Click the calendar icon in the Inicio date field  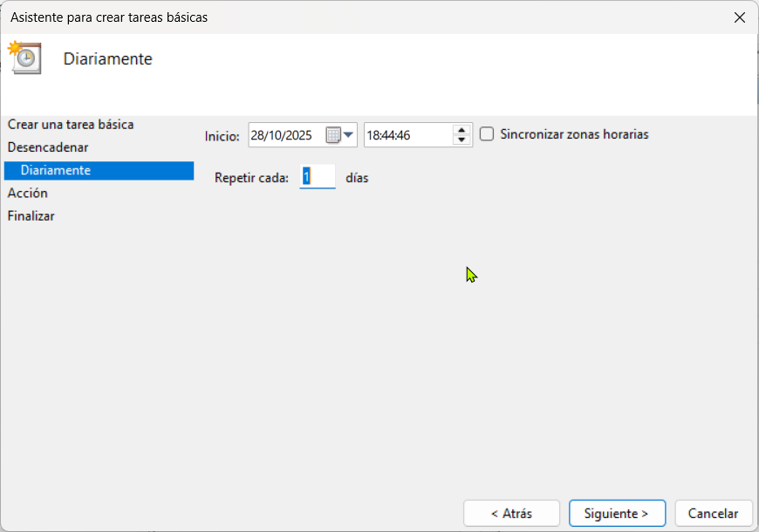pyautogui.click(x=333, y=135)
